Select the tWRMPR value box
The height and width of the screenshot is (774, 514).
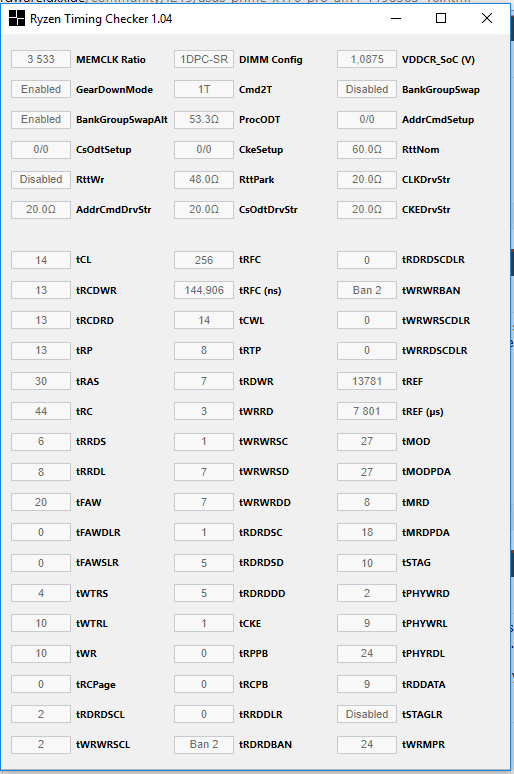367,744
